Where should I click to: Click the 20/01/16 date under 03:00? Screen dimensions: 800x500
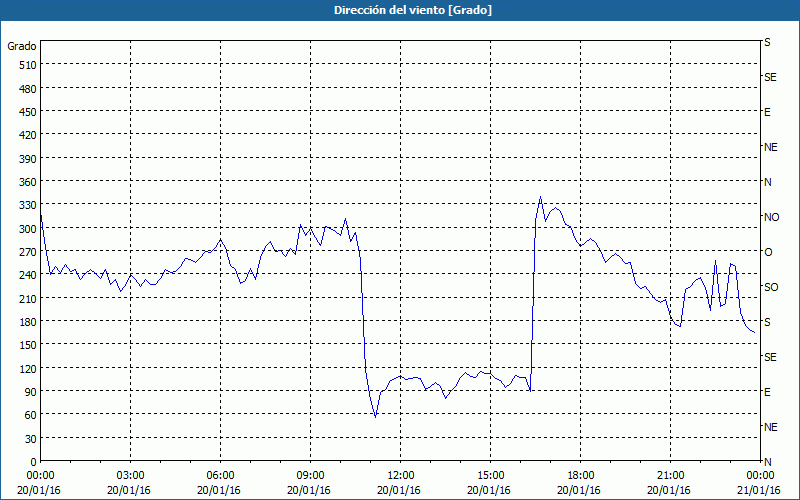131,490
